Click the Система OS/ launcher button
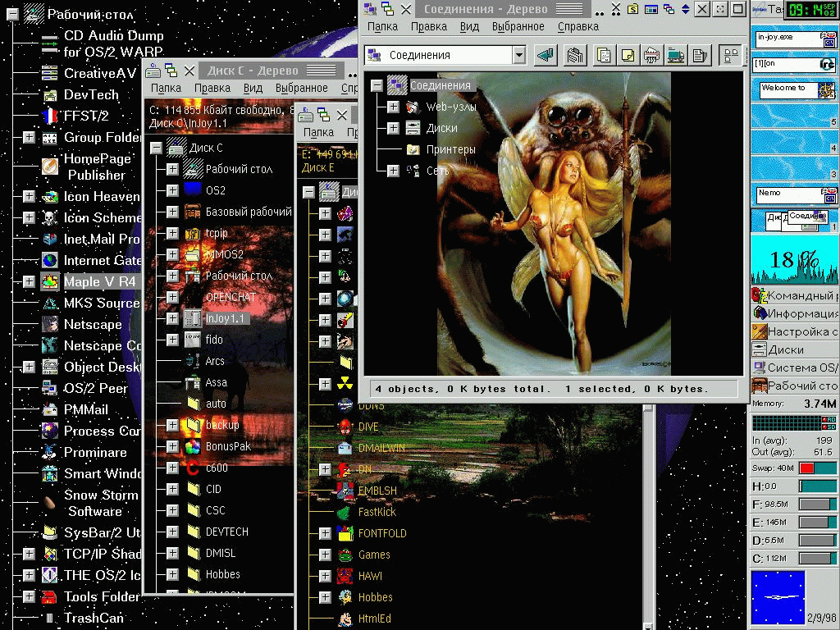This screenshot has height=630, width=840. click(795, 367)
